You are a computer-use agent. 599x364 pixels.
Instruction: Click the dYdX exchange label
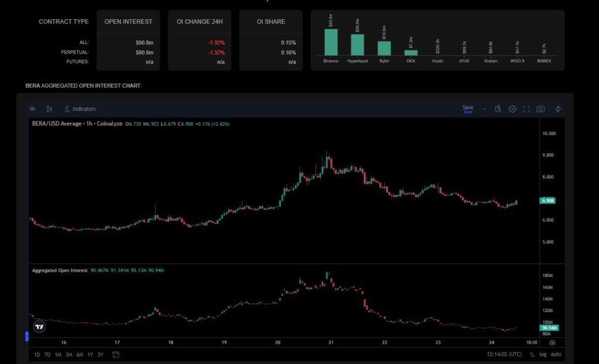(464, 61)
